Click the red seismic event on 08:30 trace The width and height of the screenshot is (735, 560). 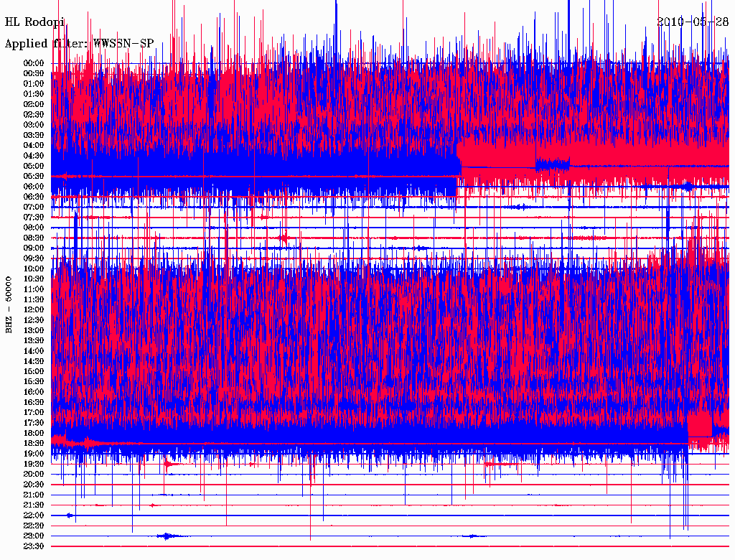click(285, 238)
